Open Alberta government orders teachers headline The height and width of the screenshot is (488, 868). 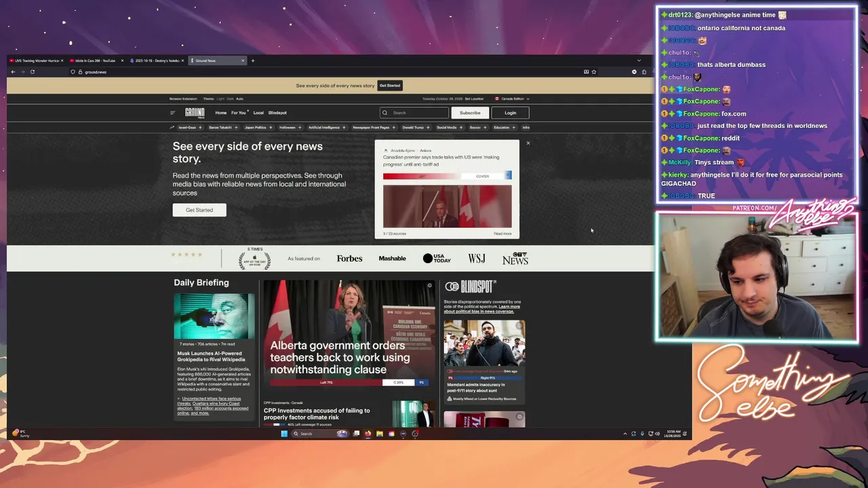[x=340, y=357]
